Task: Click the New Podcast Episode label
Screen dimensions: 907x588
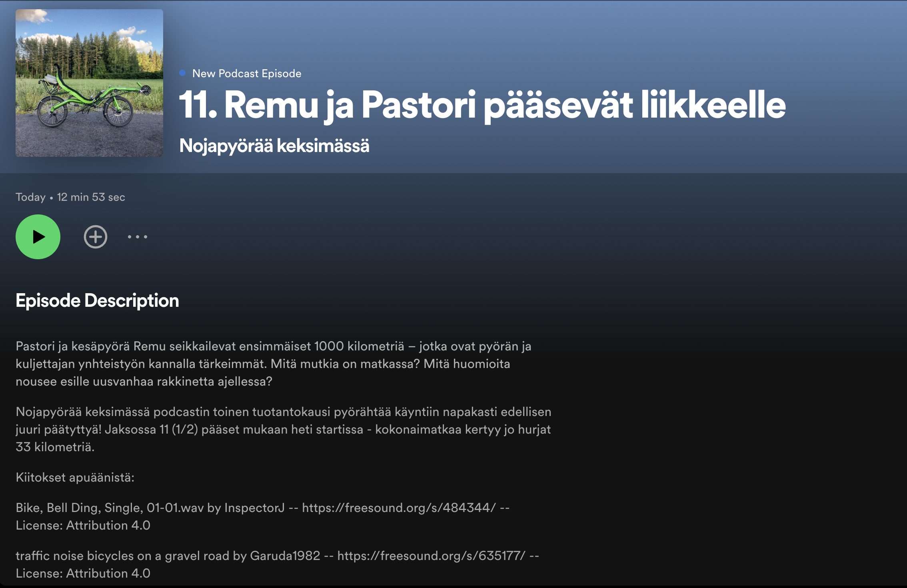Action: tap(246, 74)
